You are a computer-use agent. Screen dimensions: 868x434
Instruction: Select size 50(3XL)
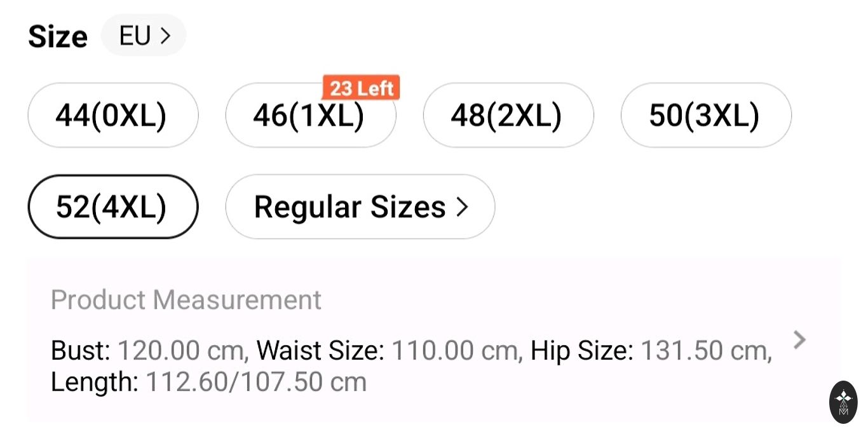click(705, 116)
